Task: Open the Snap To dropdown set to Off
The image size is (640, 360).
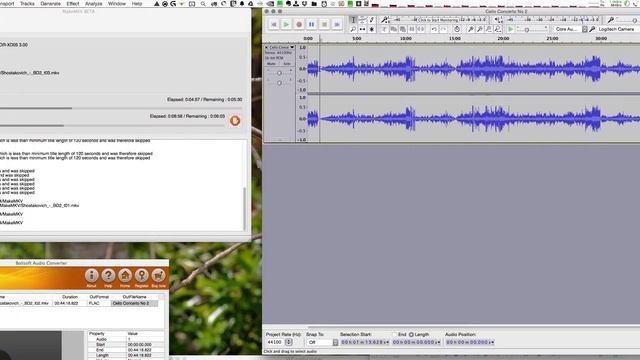Action: pos(322,342)
